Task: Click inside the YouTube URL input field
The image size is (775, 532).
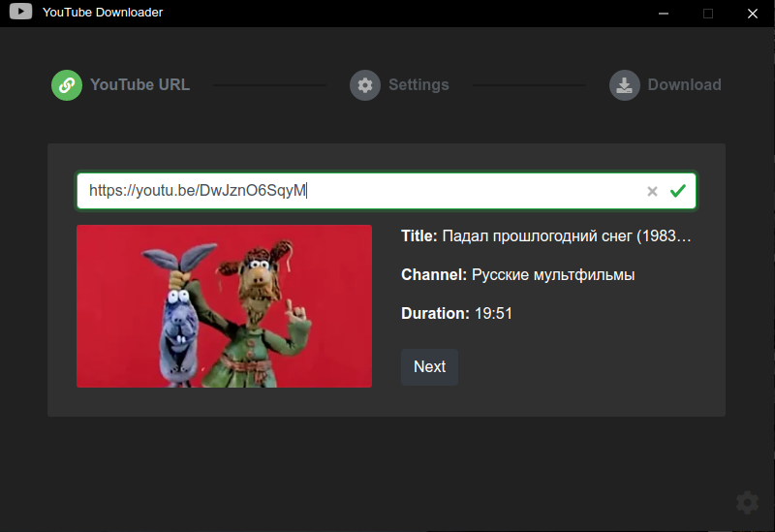Action: [358, 191]
